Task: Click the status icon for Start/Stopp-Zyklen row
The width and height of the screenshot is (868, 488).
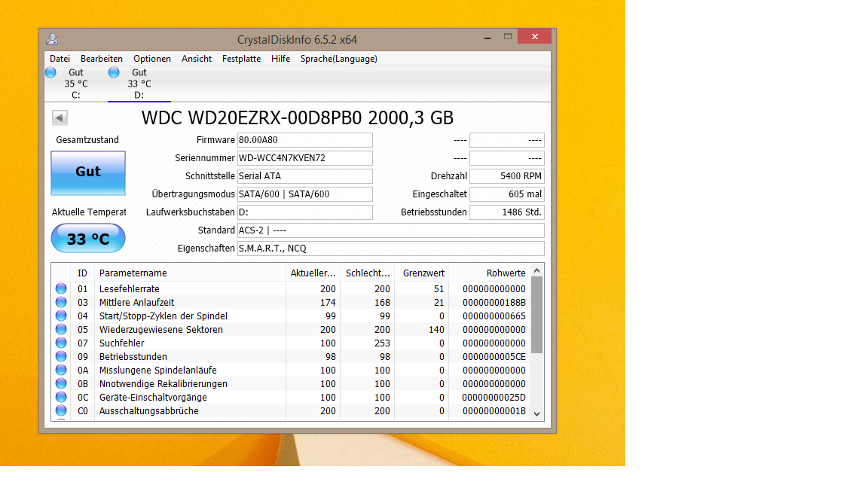Action: click(x=61, y=316)
